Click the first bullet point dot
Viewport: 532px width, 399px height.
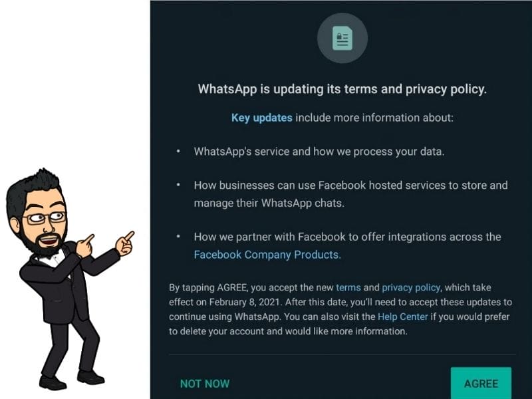pos(178,152)
